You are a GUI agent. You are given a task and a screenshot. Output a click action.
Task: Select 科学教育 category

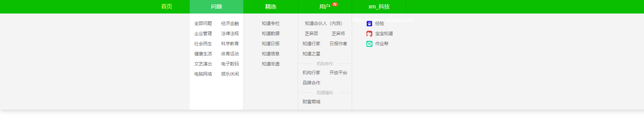point(230,44)
